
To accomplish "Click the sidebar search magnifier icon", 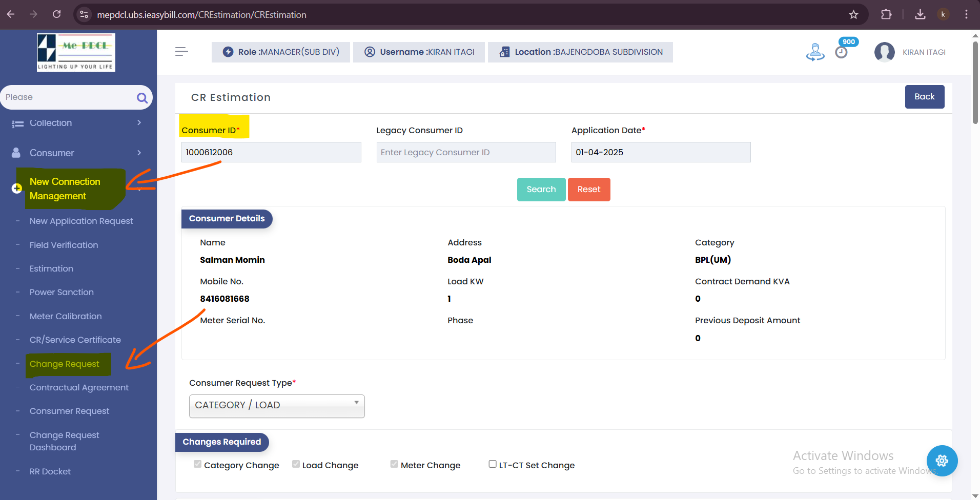I will pos(142,98).
